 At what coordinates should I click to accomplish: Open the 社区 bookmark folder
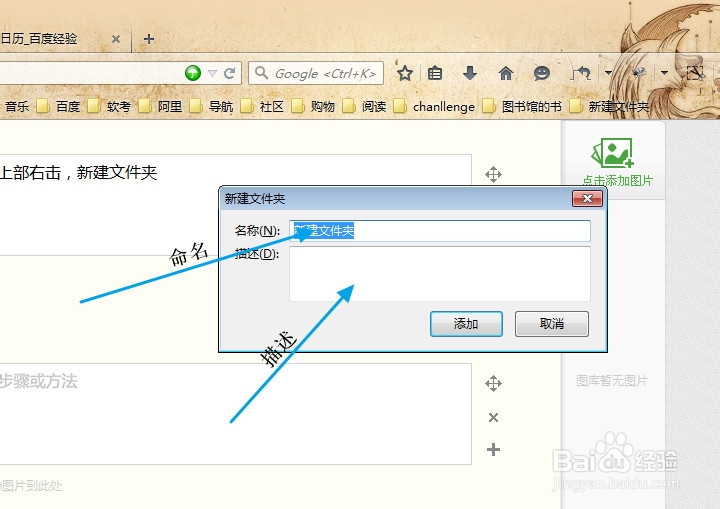(x=262, y=107)
